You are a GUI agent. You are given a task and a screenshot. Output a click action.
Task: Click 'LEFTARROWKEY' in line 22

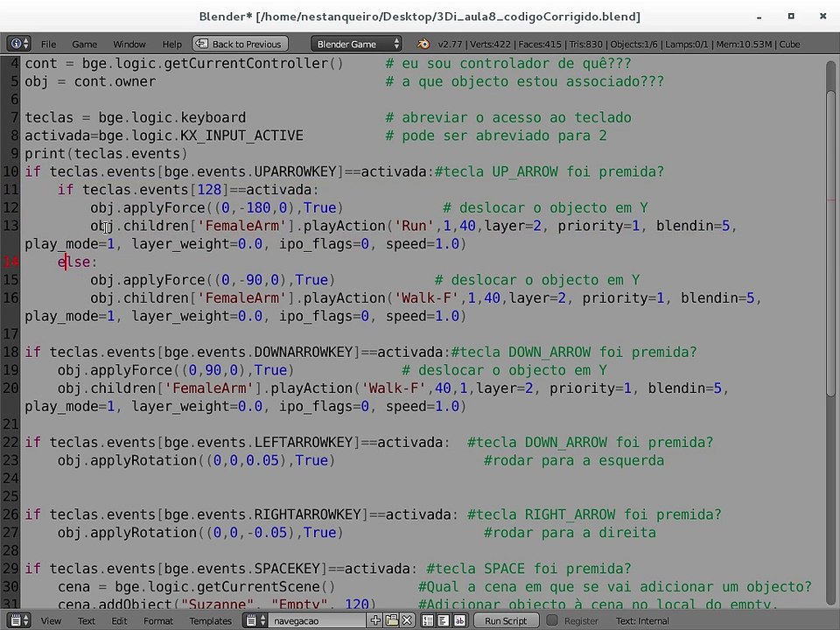[304, 442]
